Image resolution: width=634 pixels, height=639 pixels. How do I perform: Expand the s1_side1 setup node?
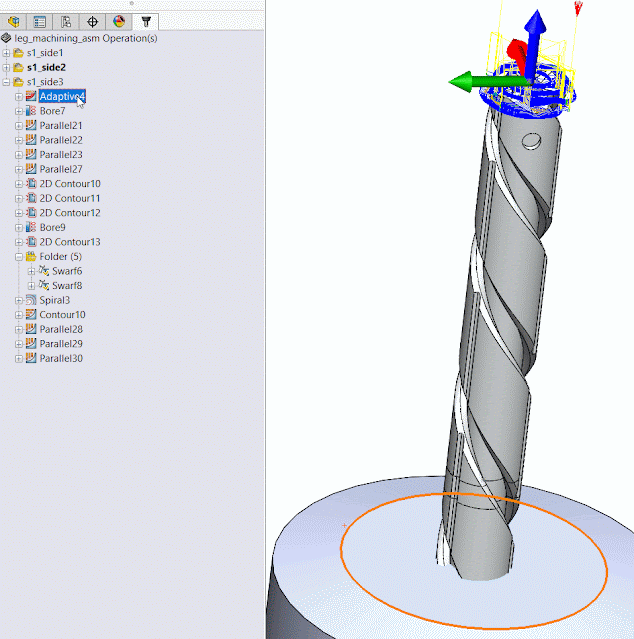7,53
